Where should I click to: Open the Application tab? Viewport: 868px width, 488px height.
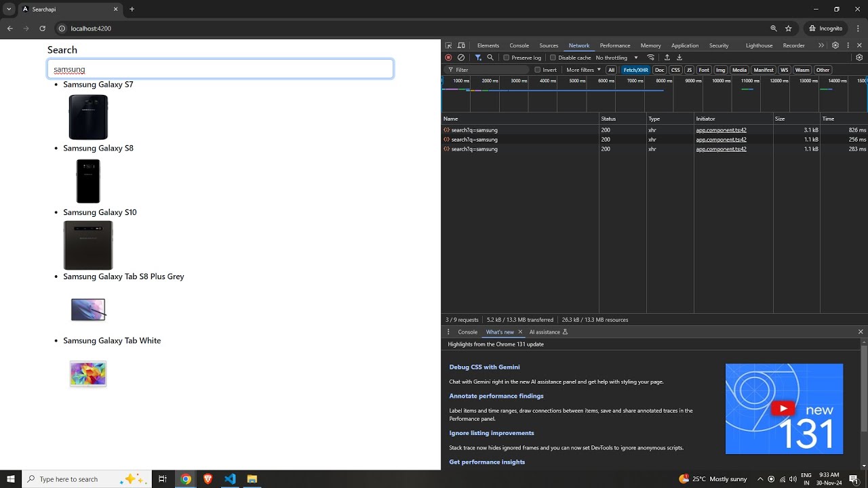685,45
